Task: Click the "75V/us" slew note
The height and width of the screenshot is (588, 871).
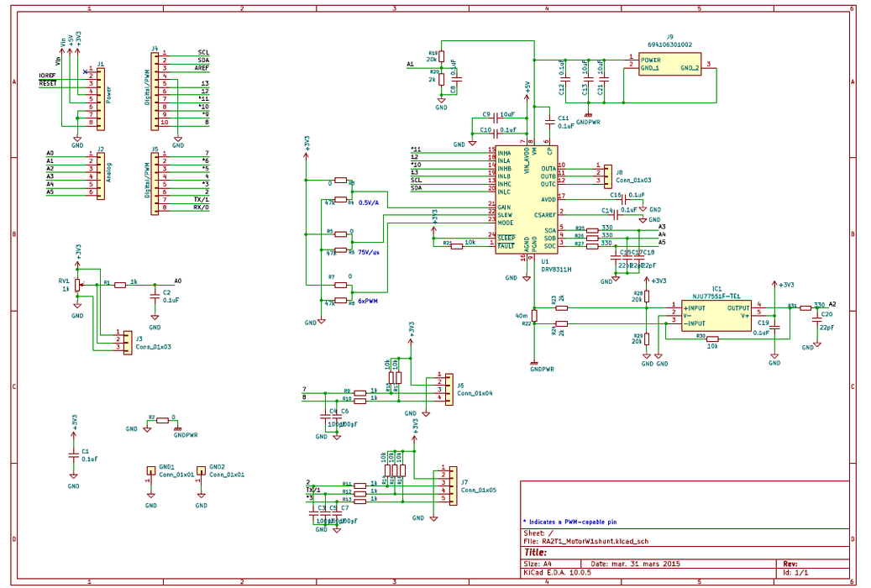Action: pos(369,252)
